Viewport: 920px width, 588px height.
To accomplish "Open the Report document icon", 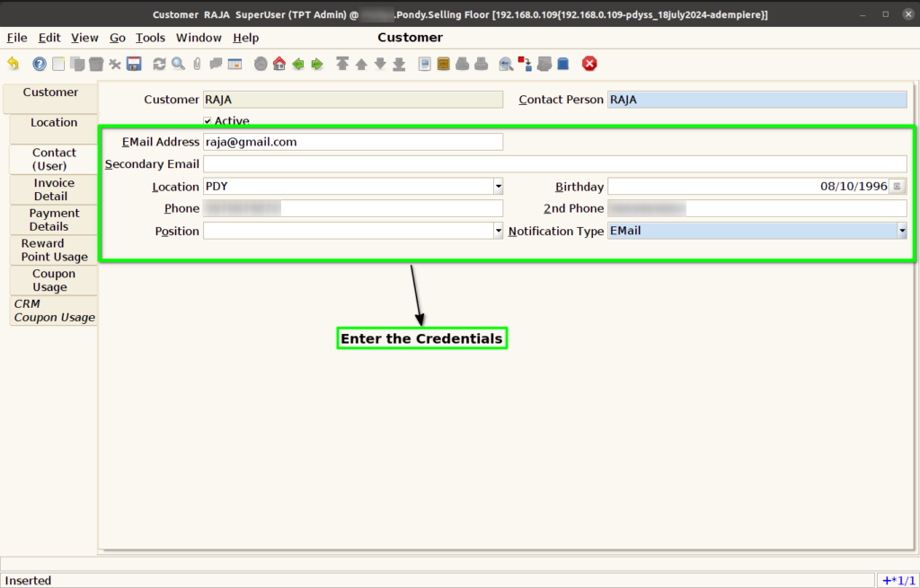I will (x=425, y=64).
